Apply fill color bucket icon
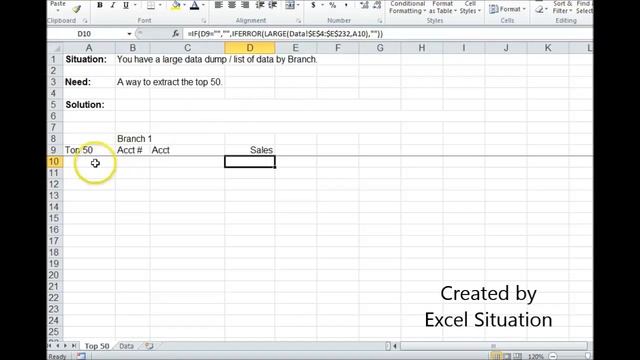640x360 pixels. coord(176,5)
